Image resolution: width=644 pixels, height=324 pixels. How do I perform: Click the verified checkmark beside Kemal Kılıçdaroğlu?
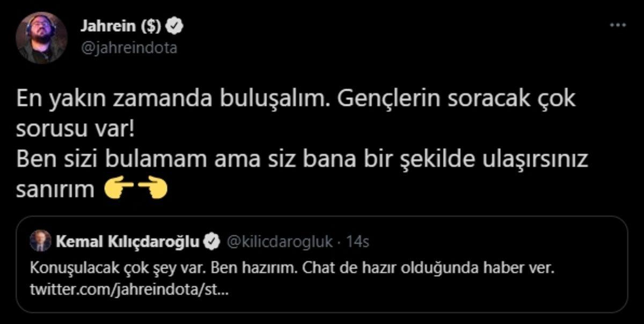pos(212,241)
